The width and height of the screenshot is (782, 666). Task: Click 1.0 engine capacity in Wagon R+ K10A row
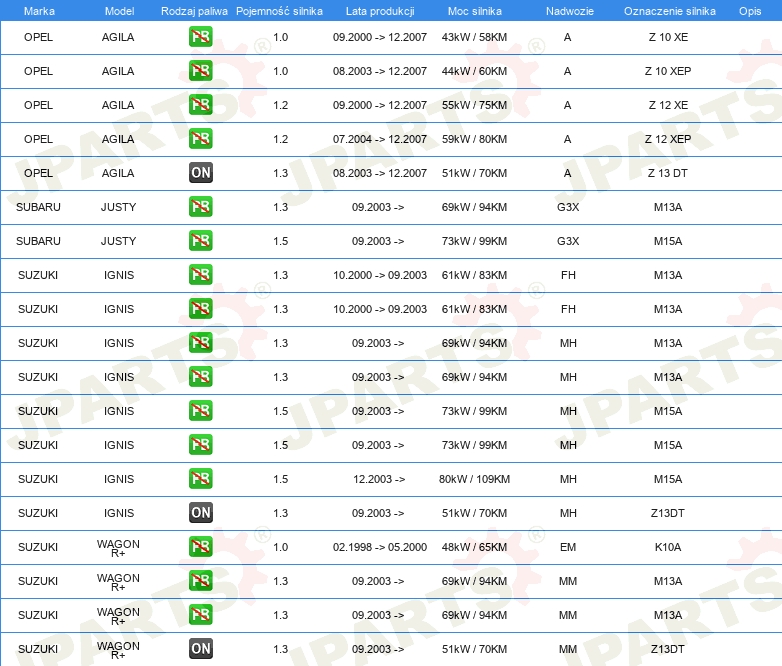[281, 547]
